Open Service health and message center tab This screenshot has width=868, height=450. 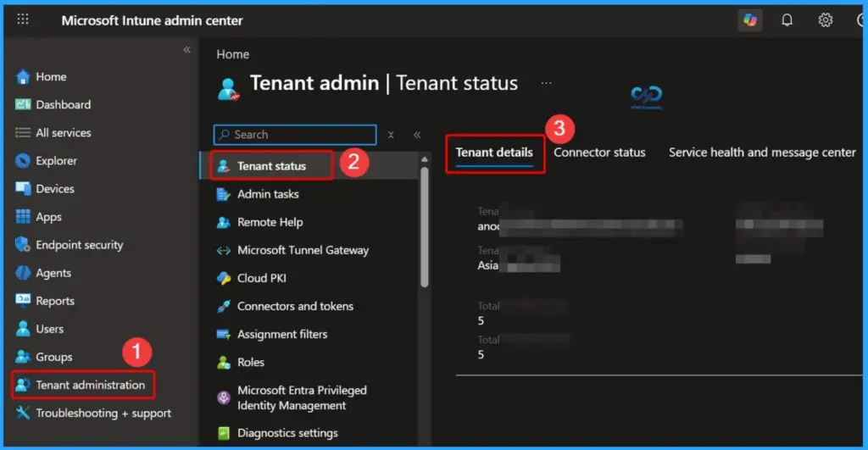point(762,153)
